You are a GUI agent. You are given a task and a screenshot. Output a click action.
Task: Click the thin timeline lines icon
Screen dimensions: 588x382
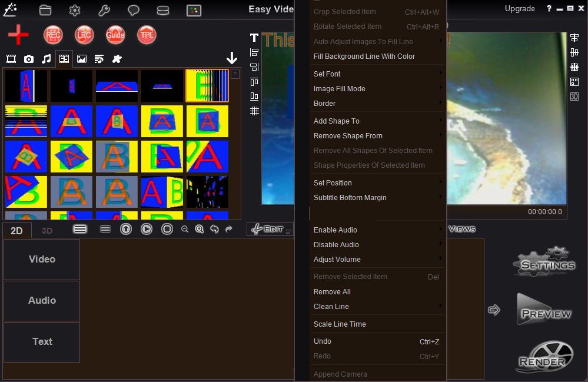pos(105,229)
